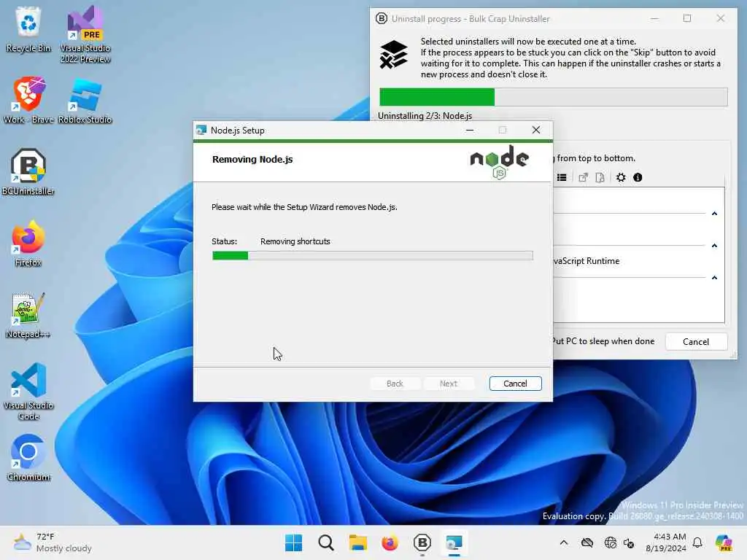This screenshot has height=560, width=747.
Task: Switch to the Node.js installer taskbar icon
Action: click(x=454, y=542)
